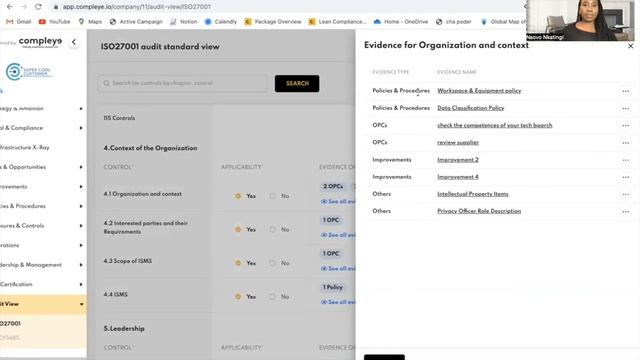Open Improvement 2 link

[458, 160]
